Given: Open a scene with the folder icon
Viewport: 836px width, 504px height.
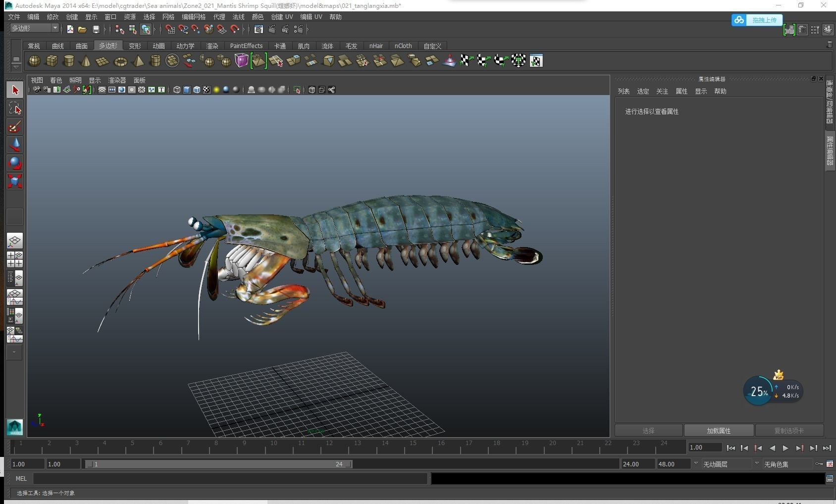Looking at the screenshot, I should point(82,29).
